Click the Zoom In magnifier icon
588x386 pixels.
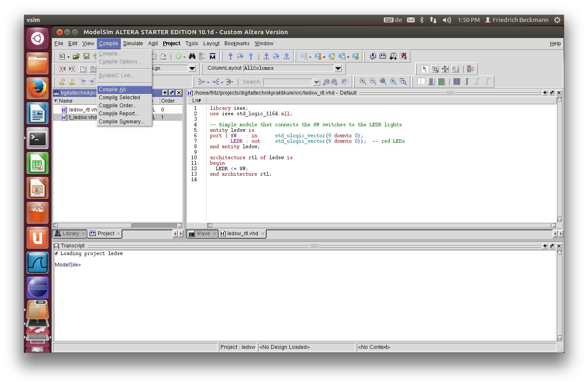point(363,82)
